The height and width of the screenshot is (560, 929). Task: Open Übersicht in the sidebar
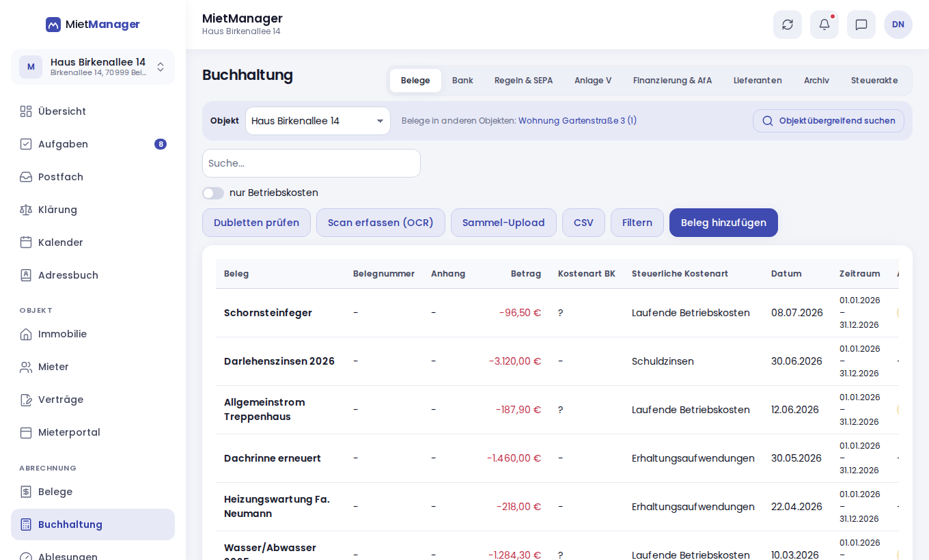click(x=93, y=111)
